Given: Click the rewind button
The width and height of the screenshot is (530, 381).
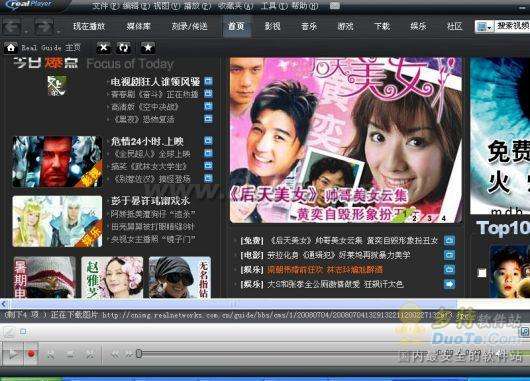Looking at the screenshot, I should click(x=115, y=355).
